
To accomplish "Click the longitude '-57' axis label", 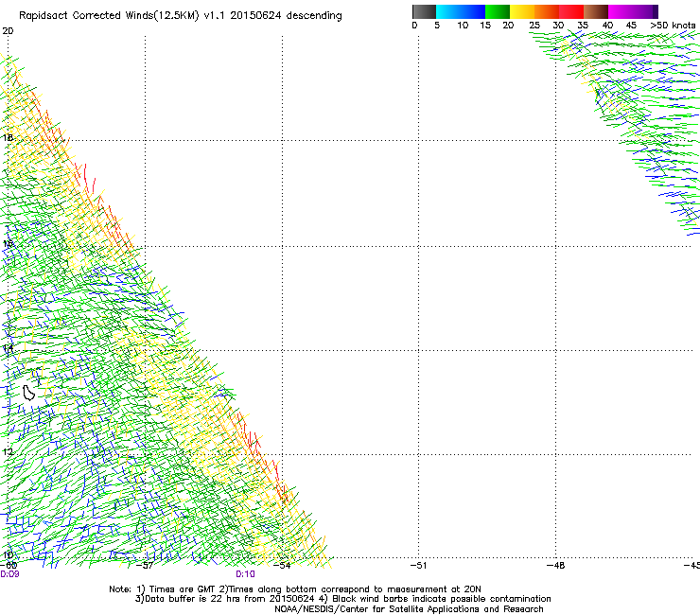I will coord(145,566).
